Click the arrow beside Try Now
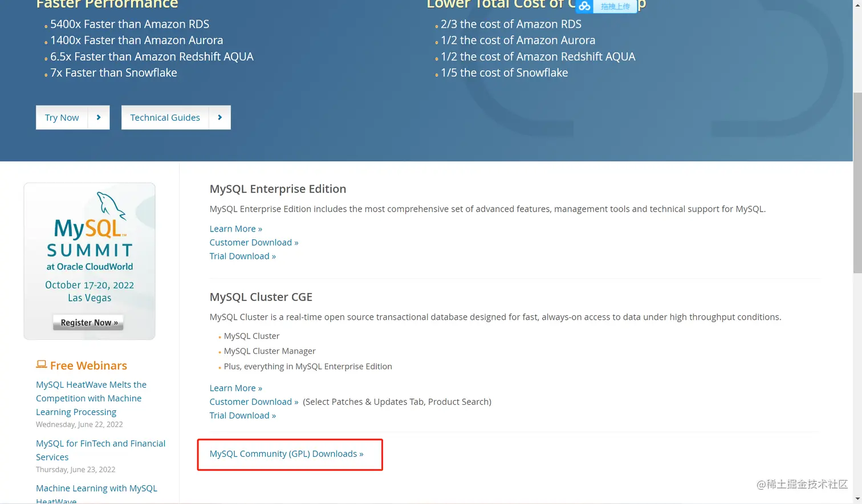 tap(99, 117)
